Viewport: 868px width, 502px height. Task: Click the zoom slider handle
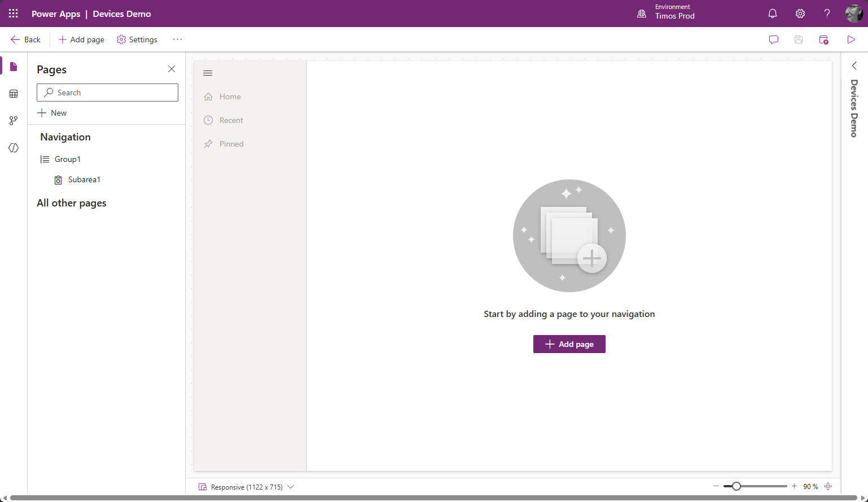(737, 486)
